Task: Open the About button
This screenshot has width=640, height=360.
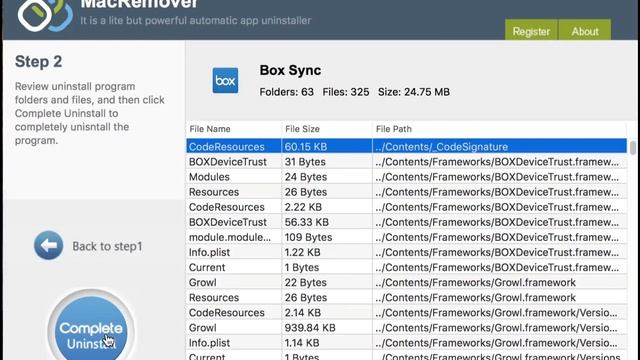Action: tap(585, 31)
